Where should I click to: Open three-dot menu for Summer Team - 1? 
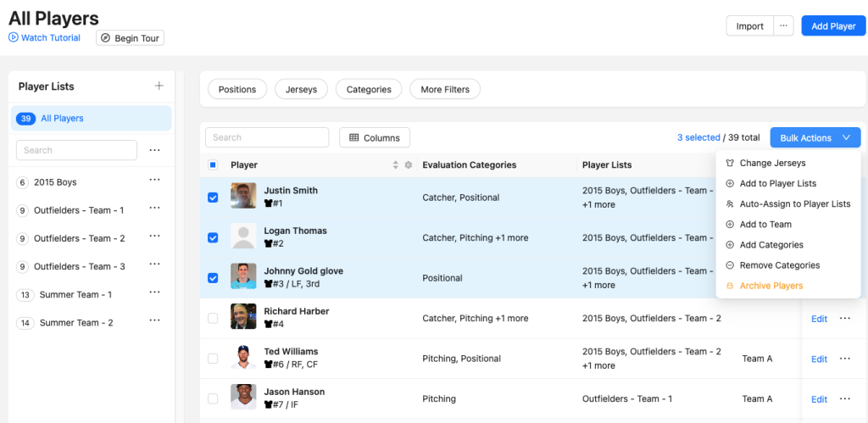[x=154, y=293]
